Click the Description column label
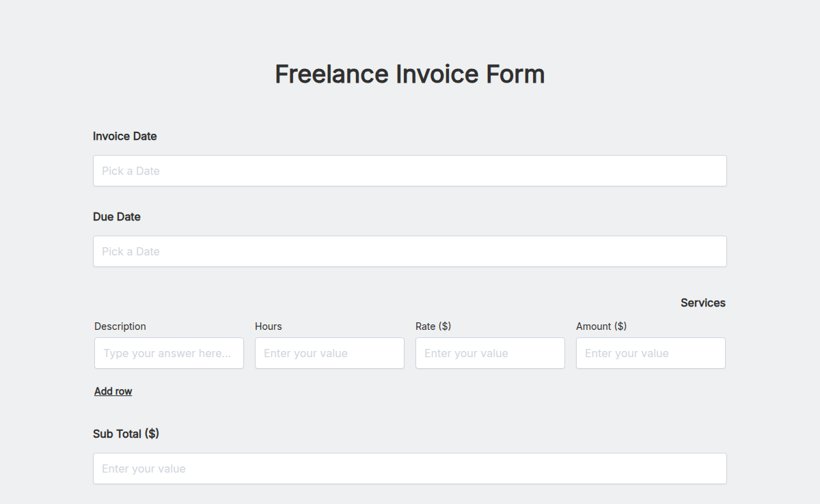This screenshot has width=820, height=504. coord(120,326)
